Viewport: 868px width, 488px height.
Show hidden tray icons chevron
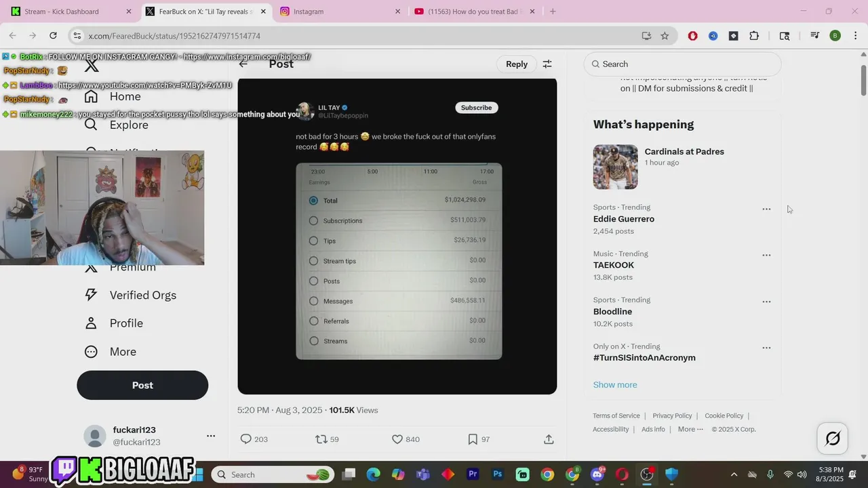pos(734,474)
